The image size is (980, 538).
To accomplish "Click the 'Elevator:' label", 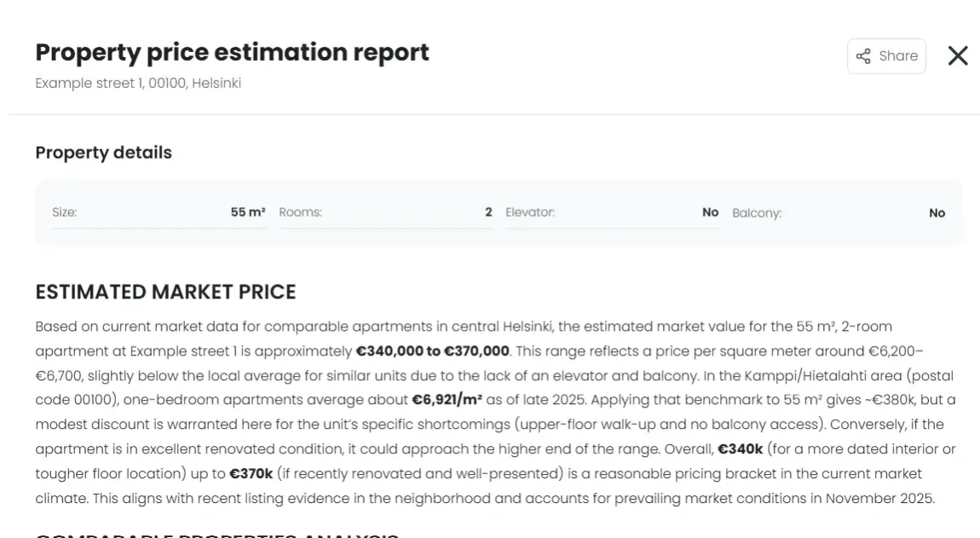I will (x=530, y=212).
